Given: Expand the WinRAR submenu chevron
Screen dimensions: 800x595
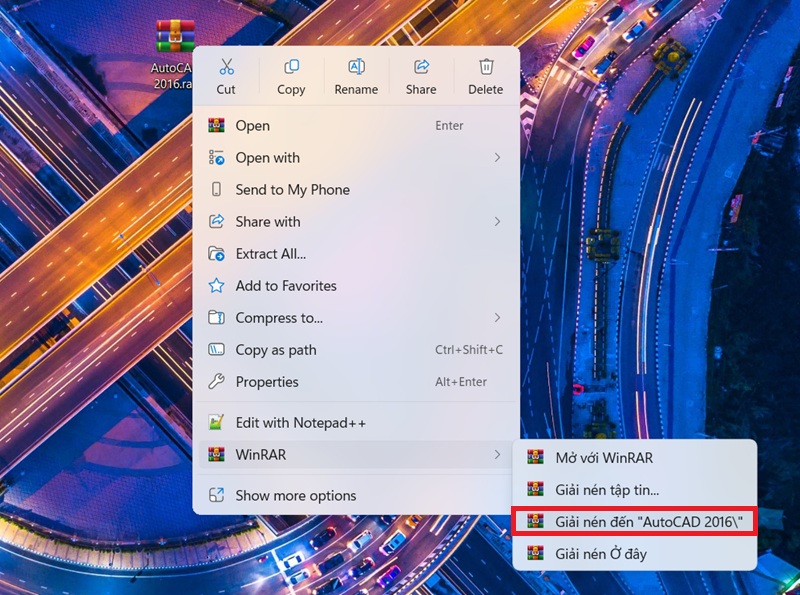Looking at the screenshot, I should point(497,455).
